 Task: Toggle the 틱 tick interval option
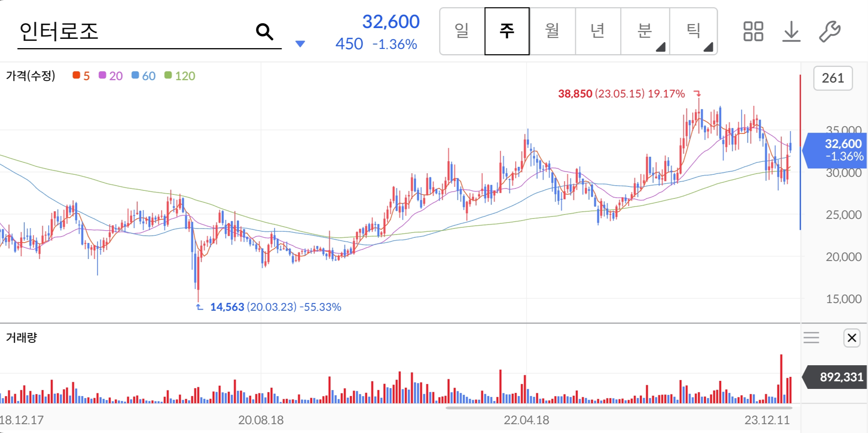[x=694, y=31]
